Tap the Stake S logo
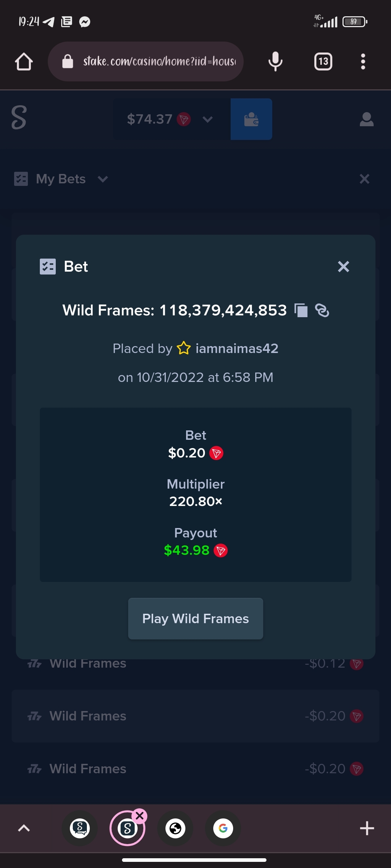The width and height of the screenshot is (391, 868). pyautogui.click(x=19, y=118)
